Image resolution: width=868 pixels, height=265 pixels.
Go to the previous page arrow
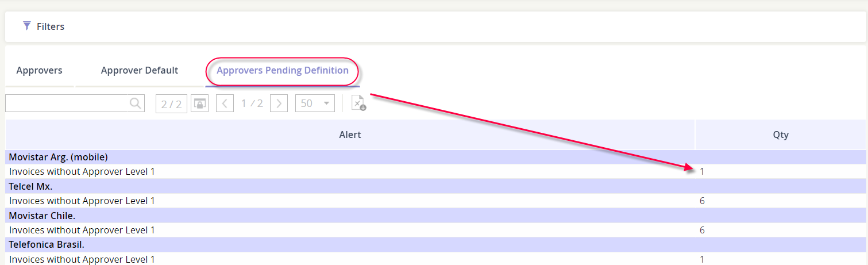coord(225,103)
